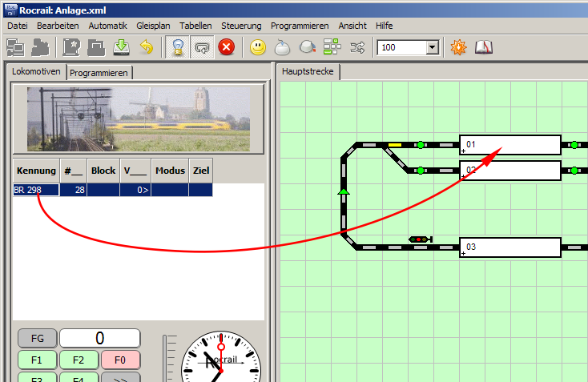Toggle the F1 function button
Image resolution: width=588 pixels, height=382 pixels.
(37, 360)
